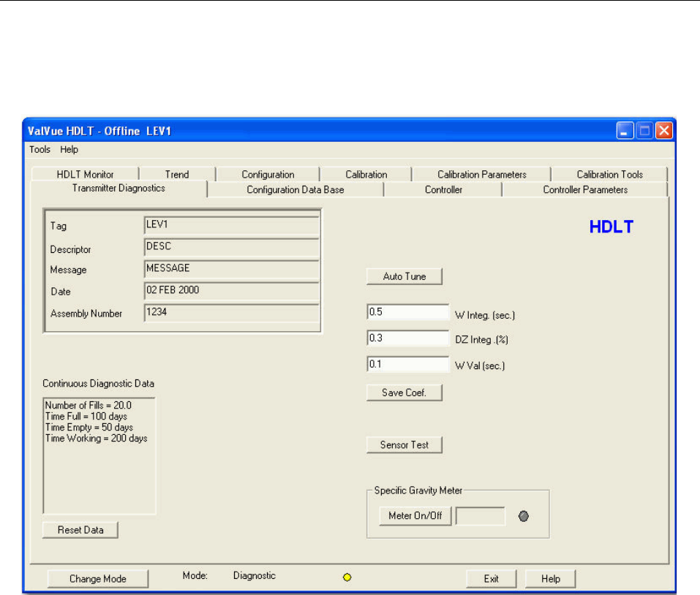The height and width of the screenshot is (595, 700).
Task: Open the Configuration Data Base tab
Action: point(296,189)
